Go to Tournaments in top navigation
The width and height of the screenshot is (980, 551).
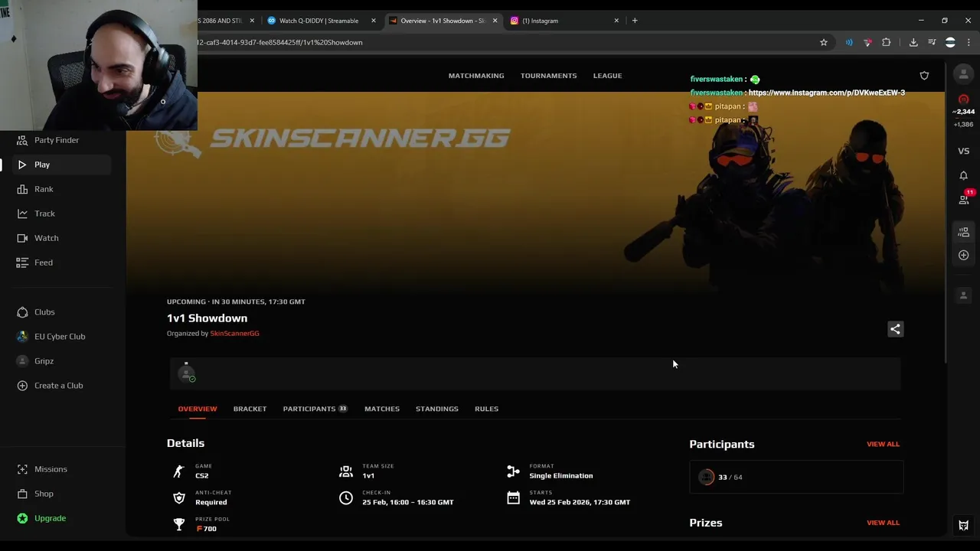(x=549, y=76)
